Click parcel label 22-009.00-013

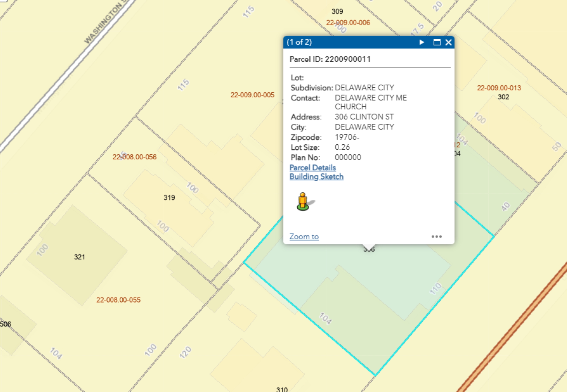[499, 88]
